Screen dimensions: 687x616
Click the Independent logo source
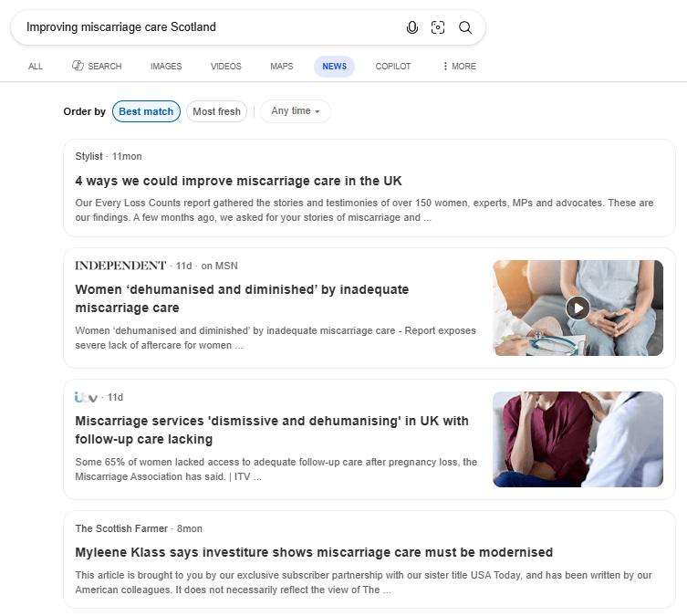(x=120, y=266)
